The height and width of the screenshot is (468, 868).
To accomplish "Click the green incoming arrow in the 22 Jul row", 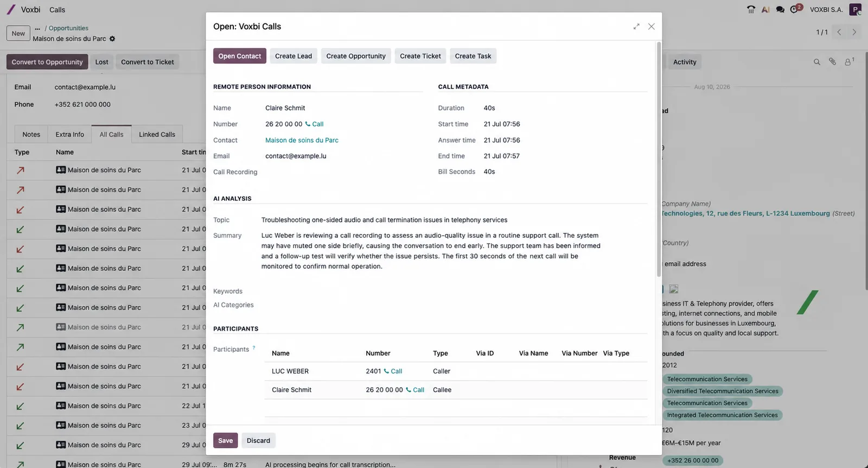I will (20, 406).
